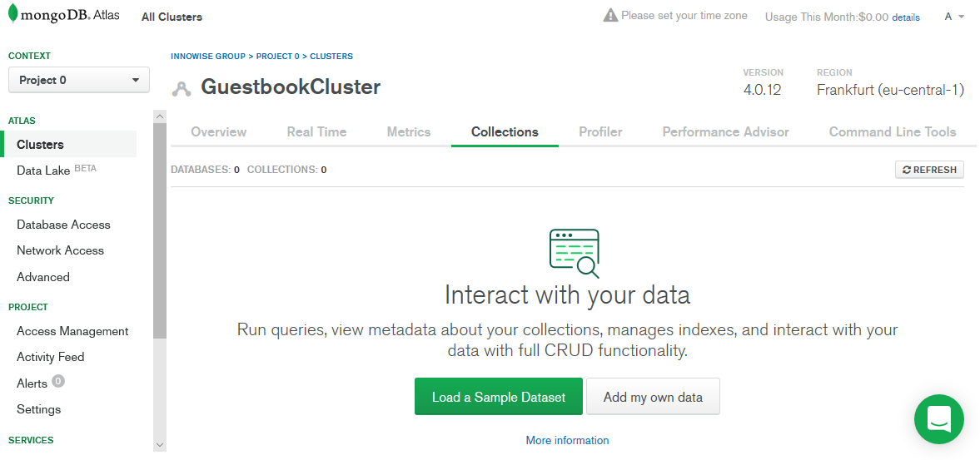
Task: Open the More information link
Action: pyautogui.click(x=567, y=440)
